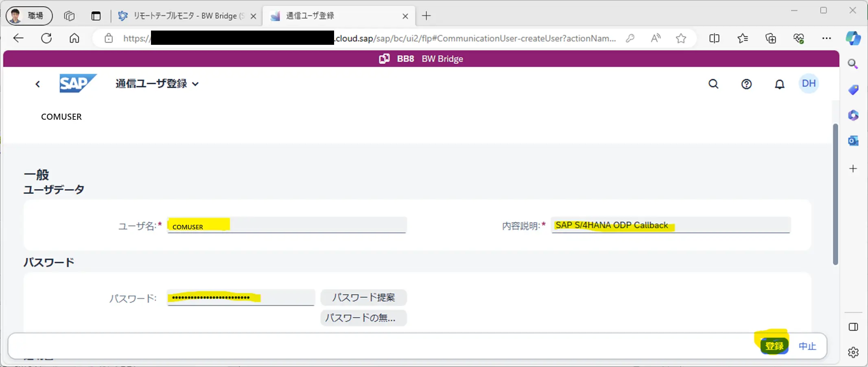Open the Edge sidebar search icon
Viewport: 868px width, 367px height.
point(853,64)
